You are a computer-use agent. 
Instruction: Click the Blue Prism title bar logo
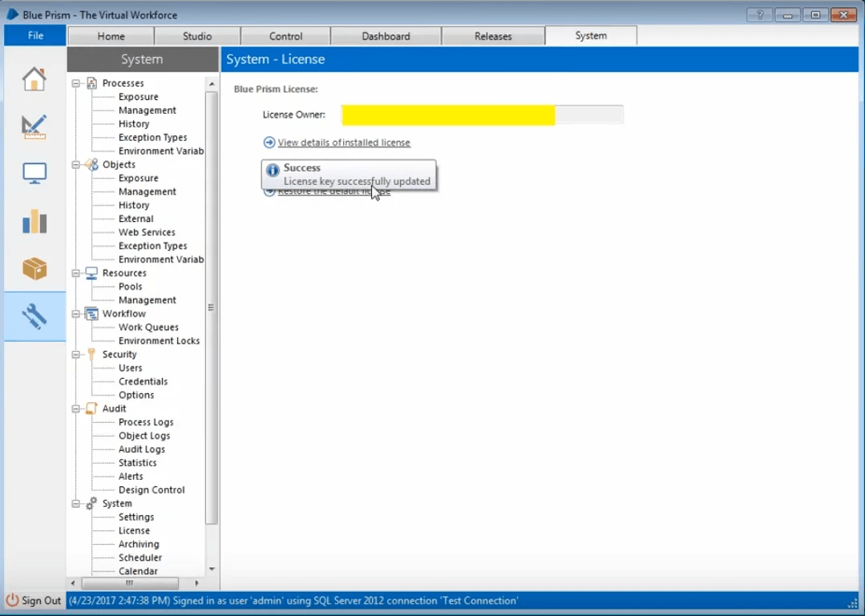(x=12, y=14)
